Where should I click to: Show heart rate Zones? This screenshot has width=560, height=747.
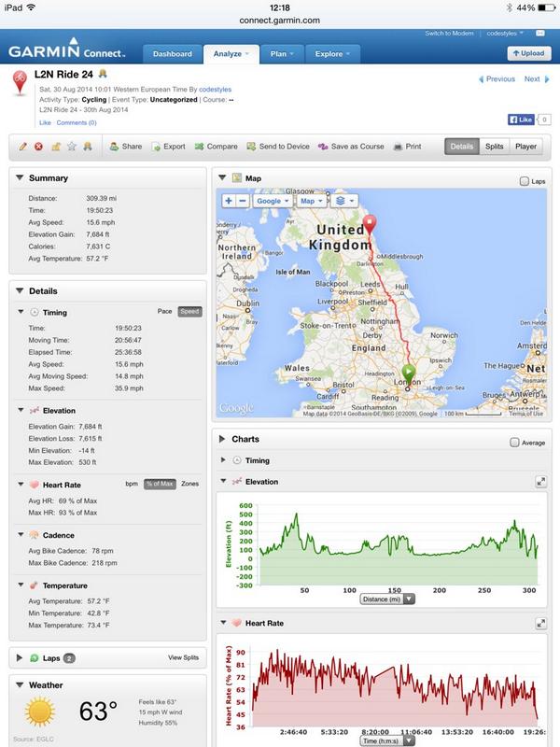[190, 484]
